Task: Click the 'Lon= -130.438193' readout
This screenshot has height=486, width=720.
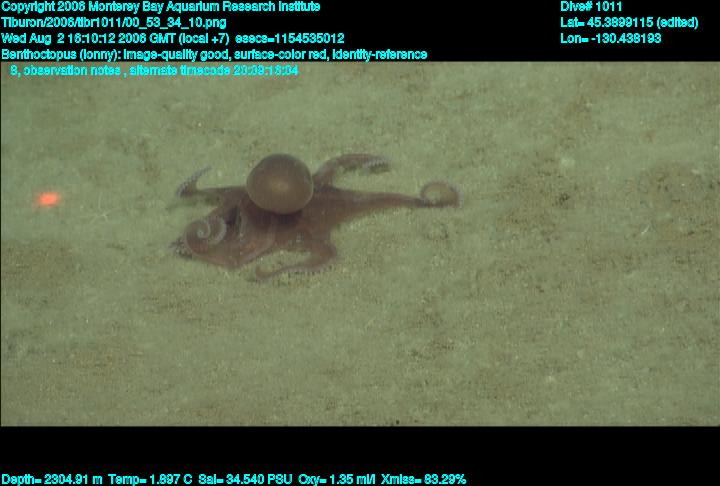Action: point(611,39)
